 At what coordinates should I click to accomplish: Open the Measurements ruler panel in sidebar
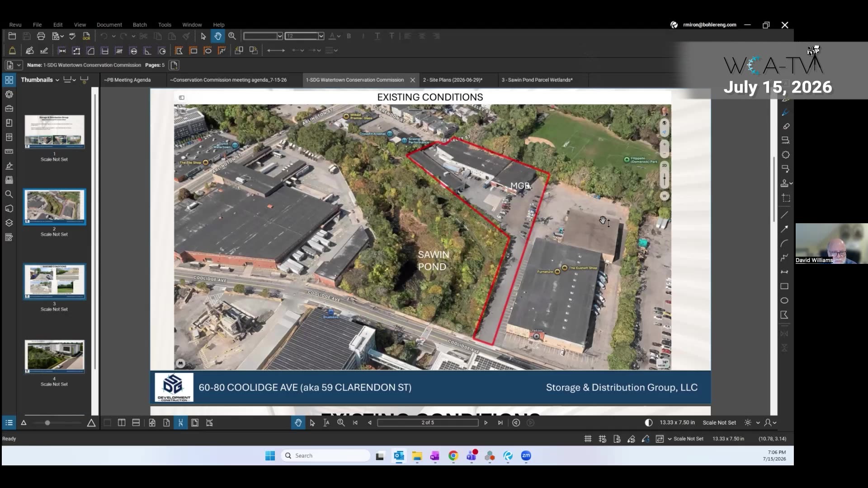[x=9, y=151]
